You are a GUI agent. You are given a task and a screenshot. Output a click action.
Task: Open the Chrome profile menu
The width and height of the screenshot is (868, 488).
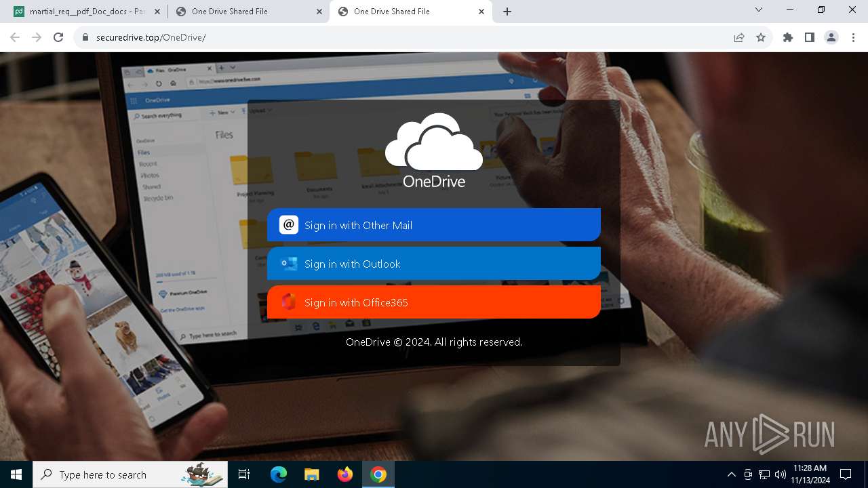click(x=831, y=37)
